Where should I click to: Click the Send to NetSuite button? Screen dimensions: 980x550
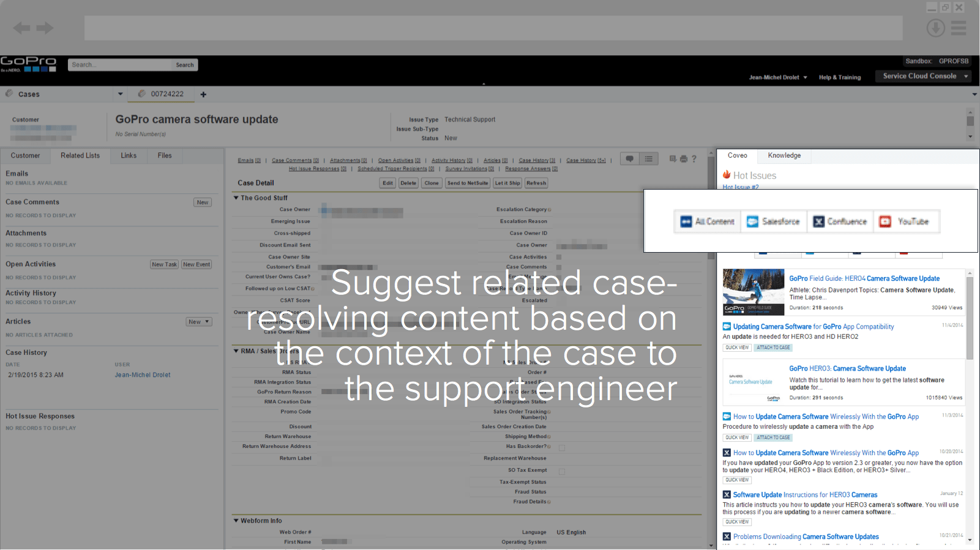tap(467, 183)
